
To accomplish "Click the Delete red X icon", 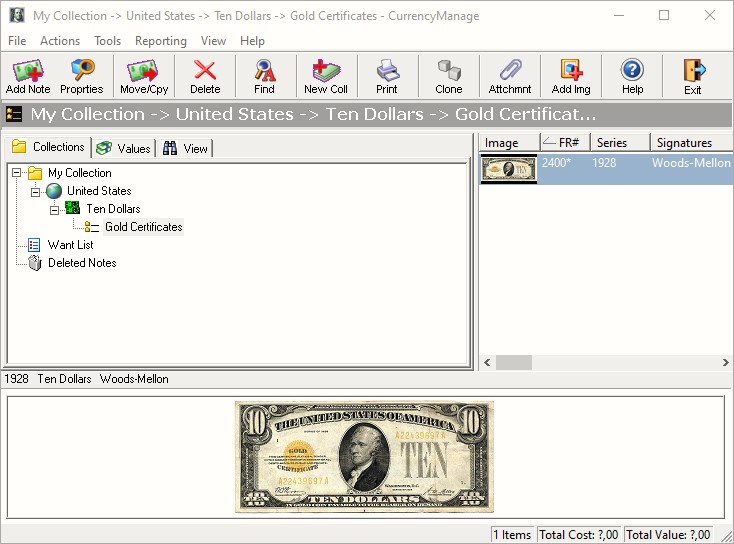I will pos(205,70).
